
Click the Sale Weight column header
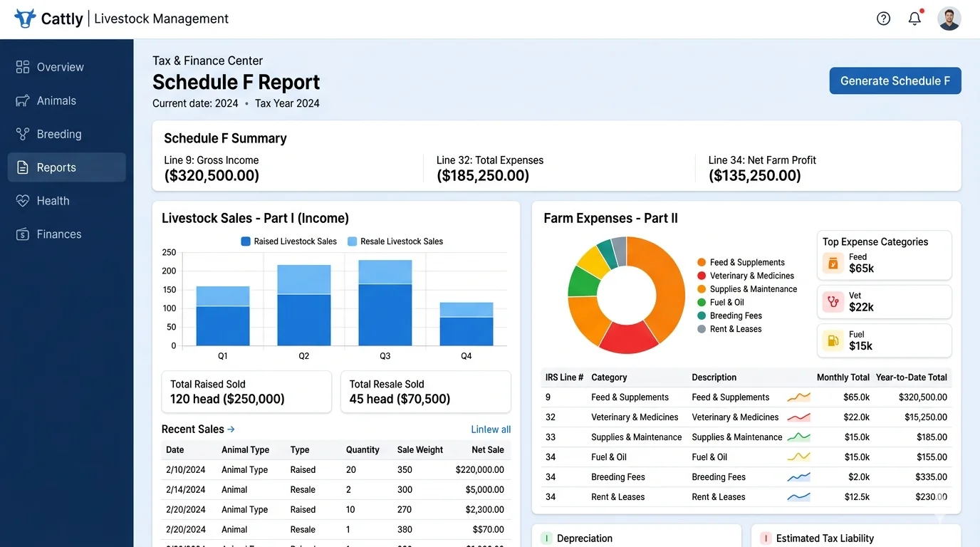[420, 450]
